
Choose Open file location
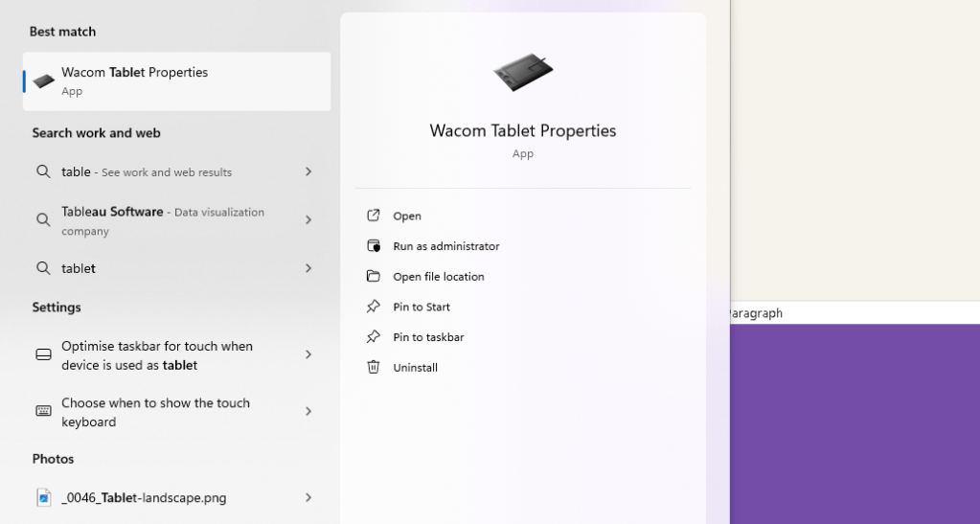tap(439, 277)
